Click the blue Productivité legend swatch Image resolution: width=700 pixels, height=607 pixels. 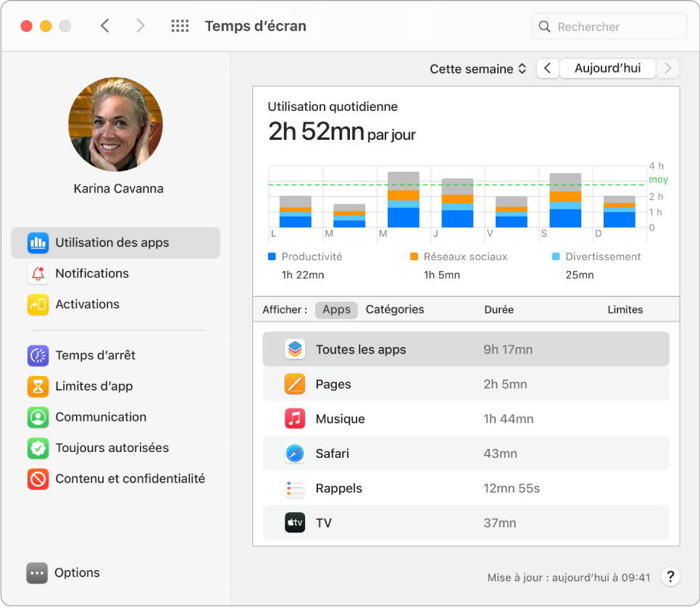click(272, 256)
